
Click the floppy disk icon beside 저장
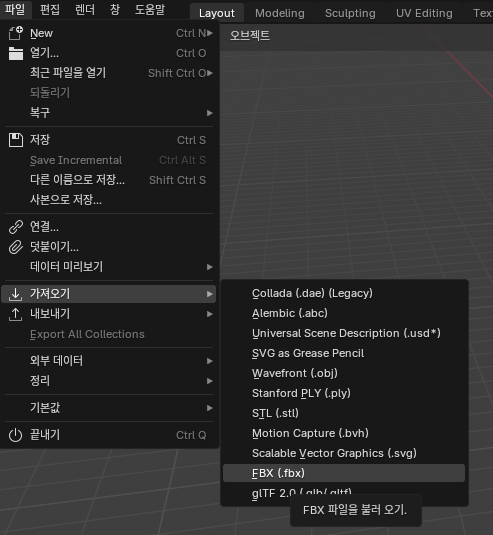pyautogui.click(x=16, y=140)
